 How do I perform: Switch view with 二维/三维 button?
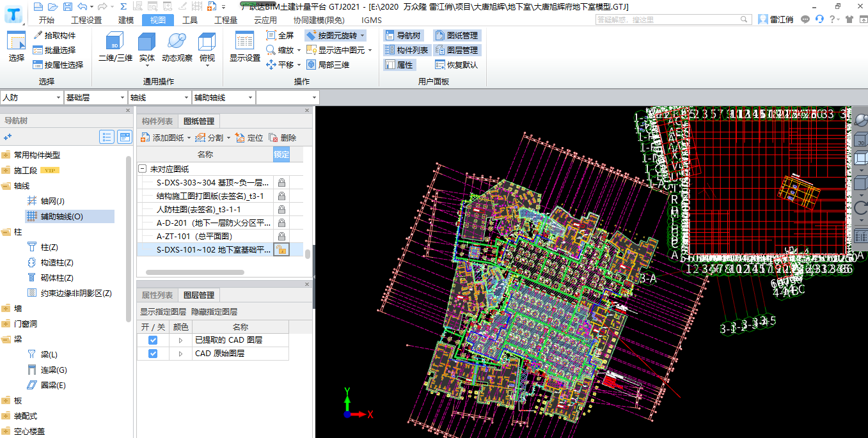(x=115, y=47)
